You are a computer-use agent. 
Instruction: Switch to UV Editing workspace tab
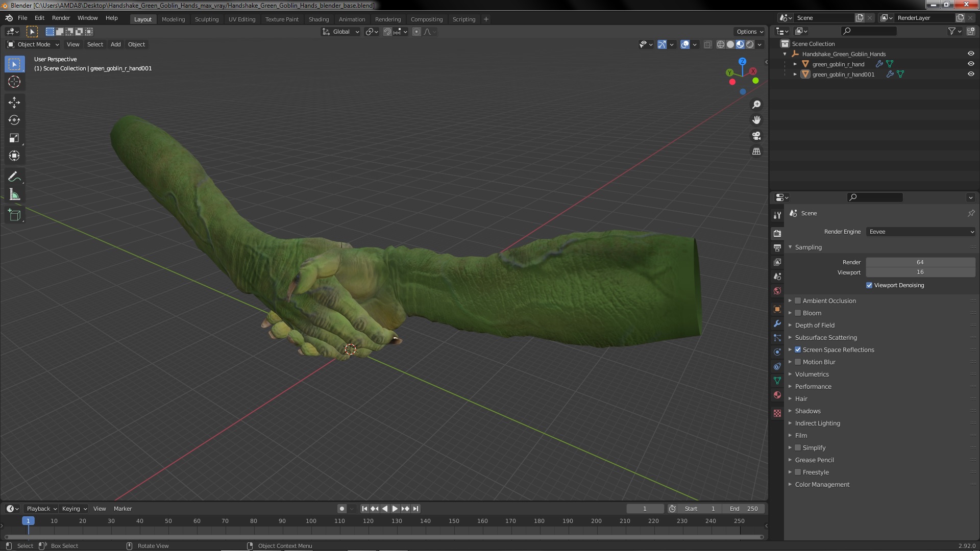[x=242, y=19]
